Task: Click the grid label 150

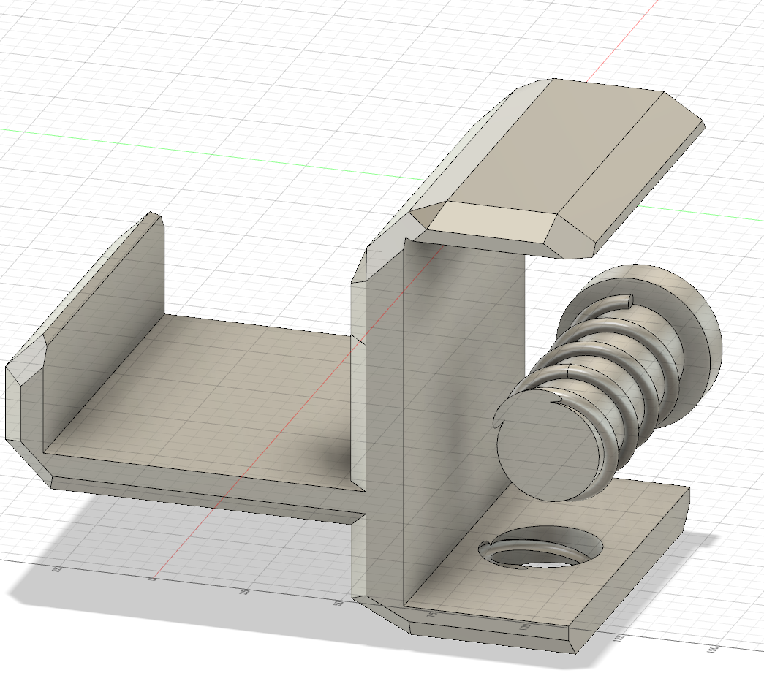Action: click(713, 650)
